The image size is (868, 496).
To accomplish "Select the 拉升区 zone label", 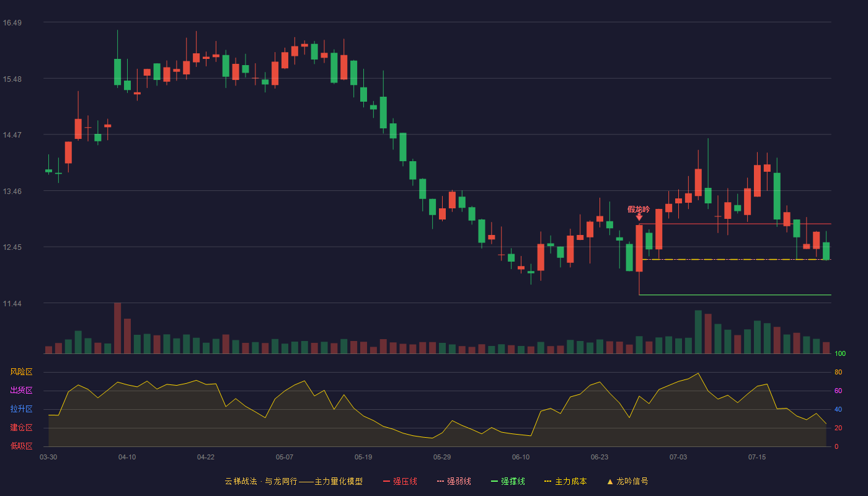I will (21, 409).
